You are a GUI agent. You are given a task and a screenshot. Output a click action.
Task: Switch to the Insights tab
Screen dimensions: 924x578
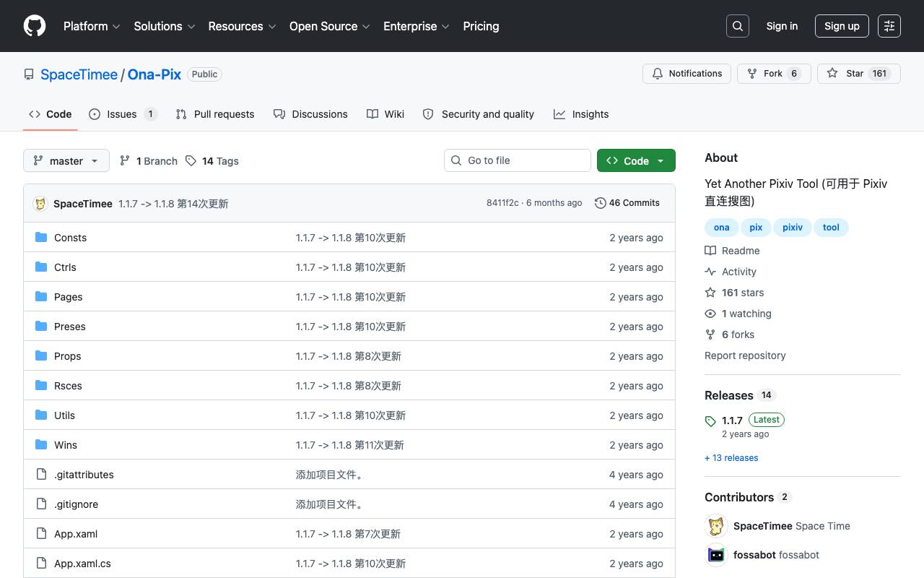point(581,114)
